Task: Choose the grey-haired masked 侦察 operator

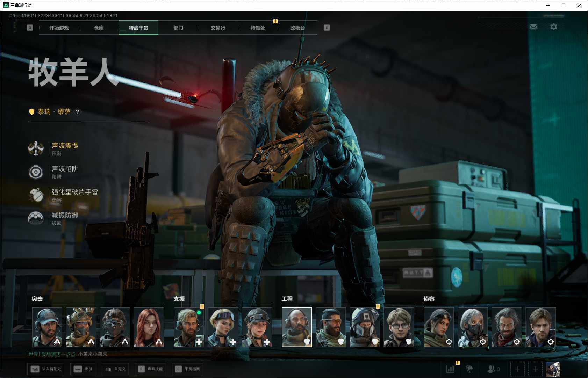Action: click(473, 327)
